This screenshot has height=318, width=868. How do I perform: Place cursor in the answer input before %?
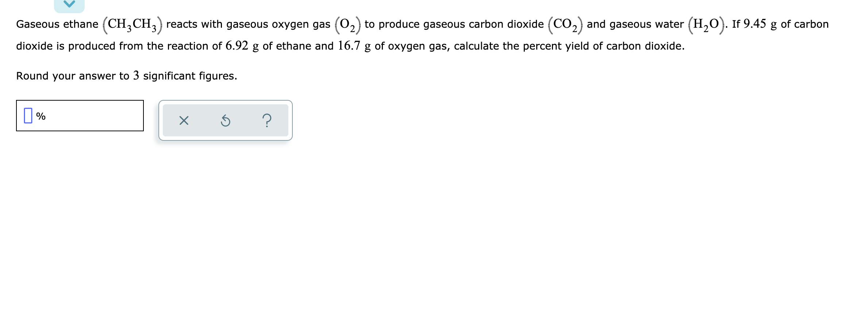[x=28, y=116]
